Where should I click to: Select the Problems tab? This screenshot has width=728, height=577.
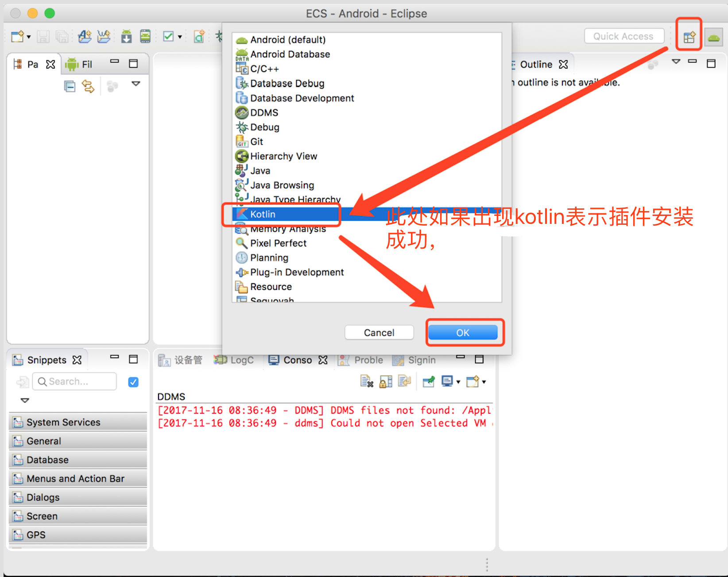pyautogui.click(x=361, y=360)
